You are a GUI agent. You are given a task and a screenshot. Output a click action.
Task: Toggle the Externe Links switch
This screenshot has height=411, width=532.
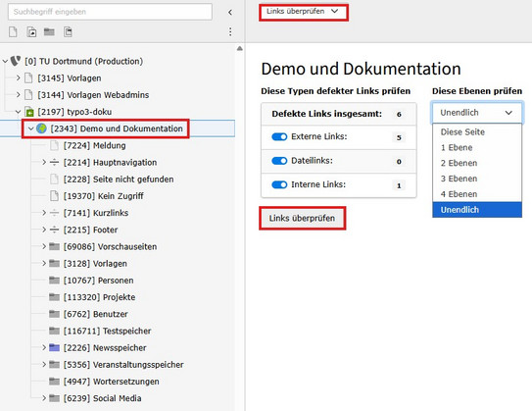(279, 137)
